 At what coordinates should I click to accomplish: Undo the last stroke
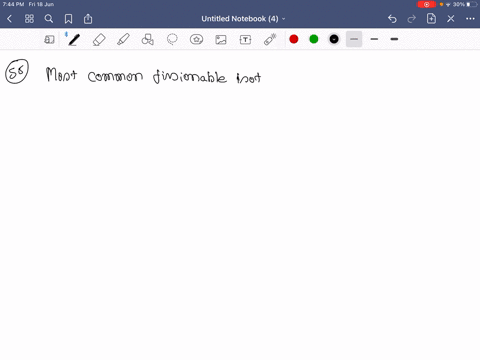(392, 19)
